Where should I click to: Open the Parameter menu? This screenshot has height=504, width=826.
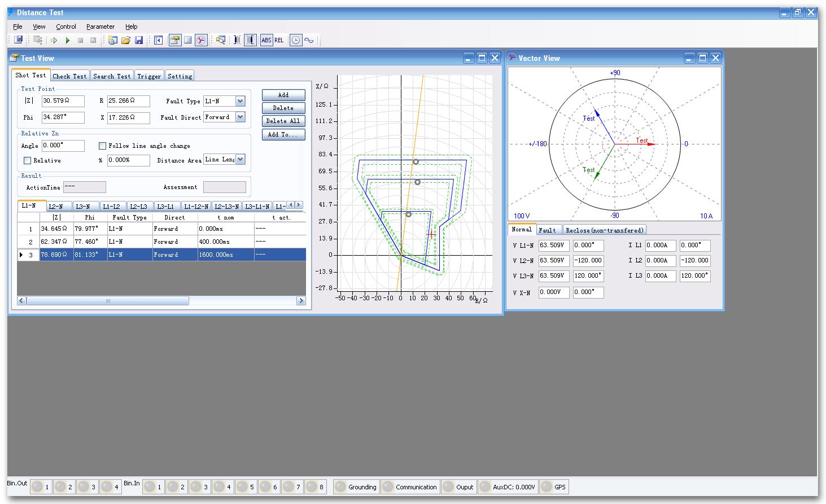(100, 27)
